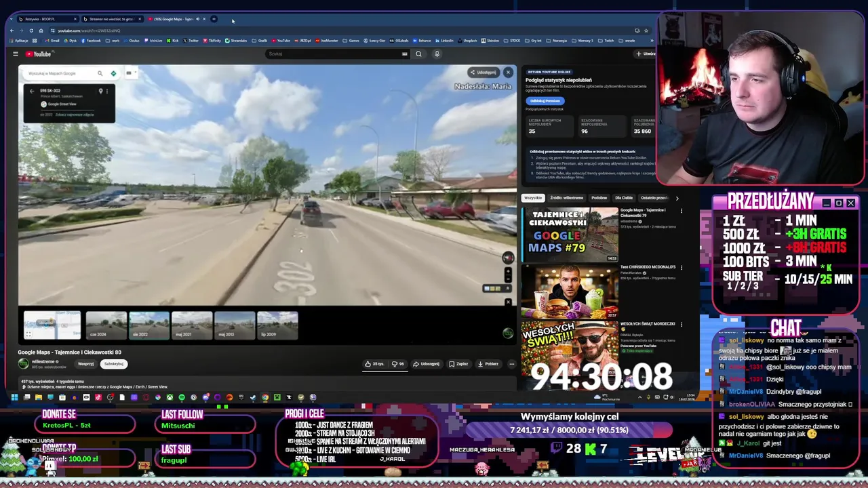Open the video's three-dot more actions menu

pos(512,364)
